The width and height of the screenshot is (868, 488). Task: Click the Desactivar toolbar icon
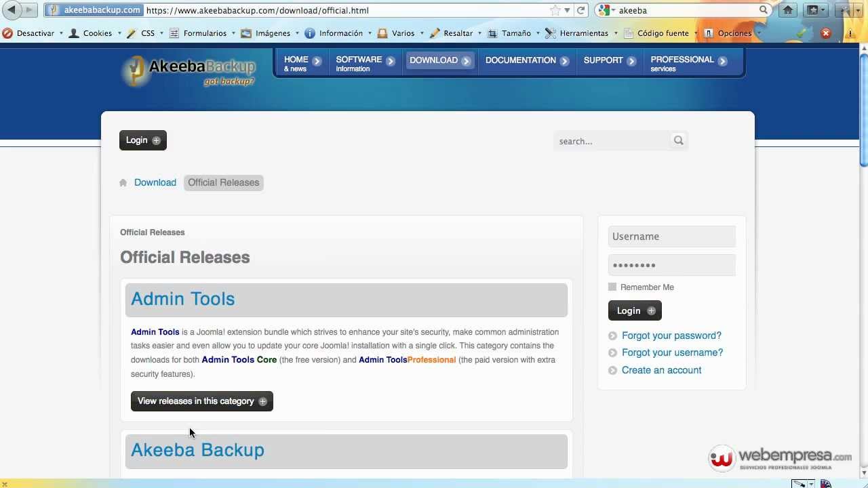point(7,33)
